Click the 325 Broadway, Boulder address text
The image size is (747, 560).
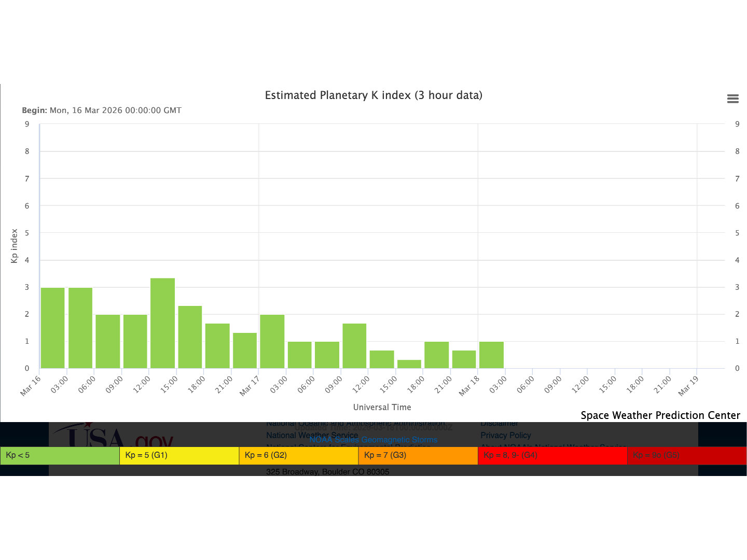[327, 471]
